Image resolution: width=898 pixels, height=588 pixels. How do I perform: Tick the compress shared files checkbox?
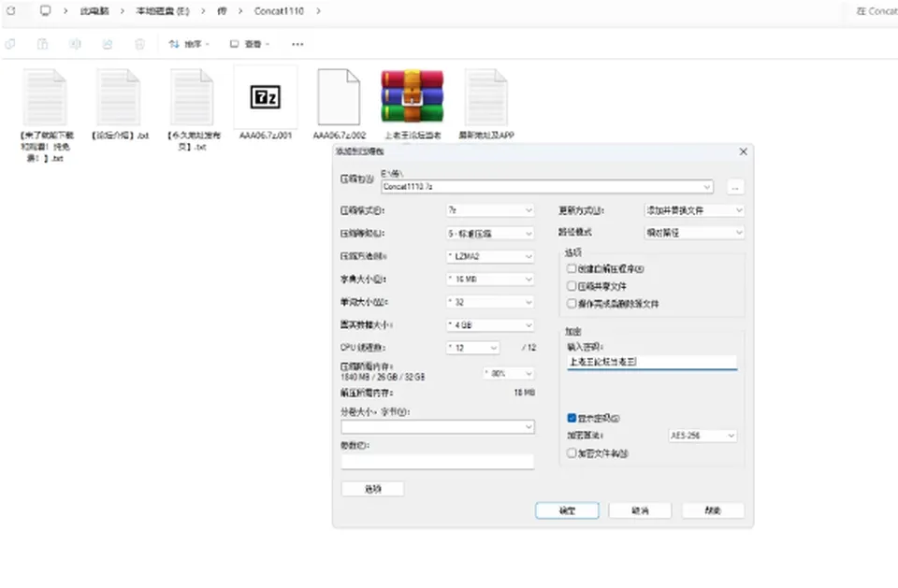(571, 286)
